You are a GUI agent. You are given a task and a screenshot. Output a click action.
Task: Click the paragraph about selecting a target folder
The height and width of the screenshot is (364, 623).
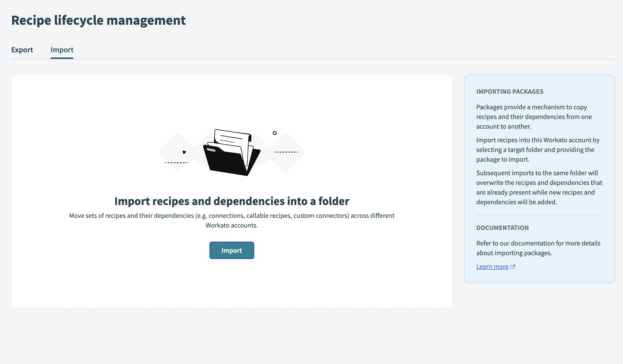coord(538,150)
